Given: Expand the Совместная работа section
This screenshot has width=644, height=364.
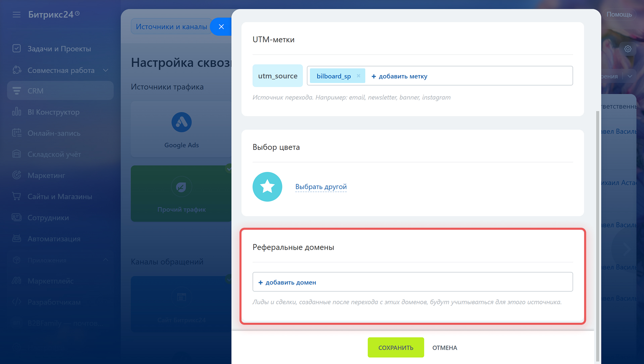Looking at the screenshot, I should coord(106,70).
